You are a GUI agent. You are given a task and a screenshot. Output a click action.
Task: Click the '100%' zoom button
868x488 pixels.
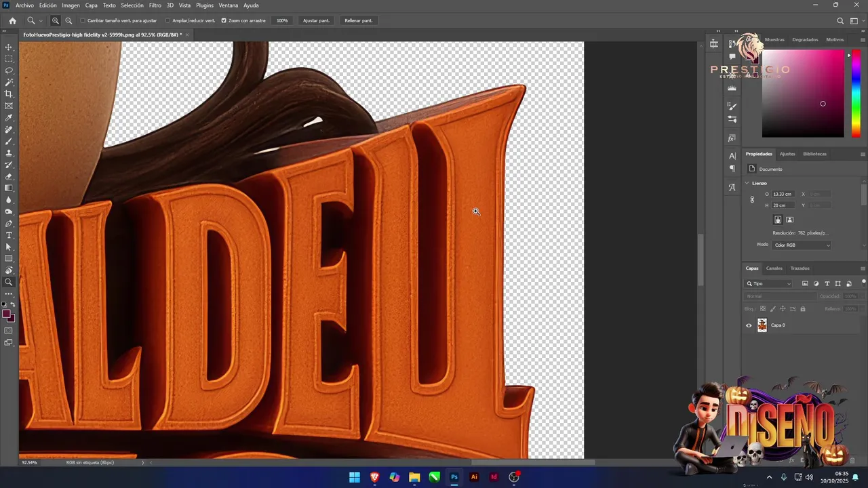[x=282, y=21]
